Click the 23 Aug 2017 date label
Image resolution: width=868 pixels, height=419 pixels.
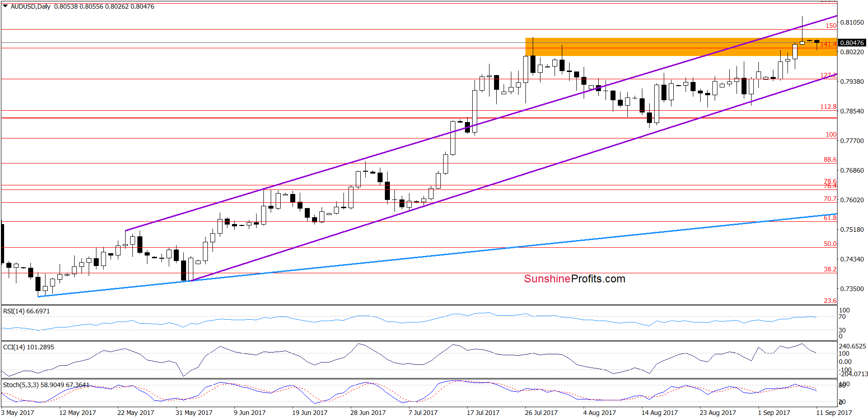tap(718, 413)
